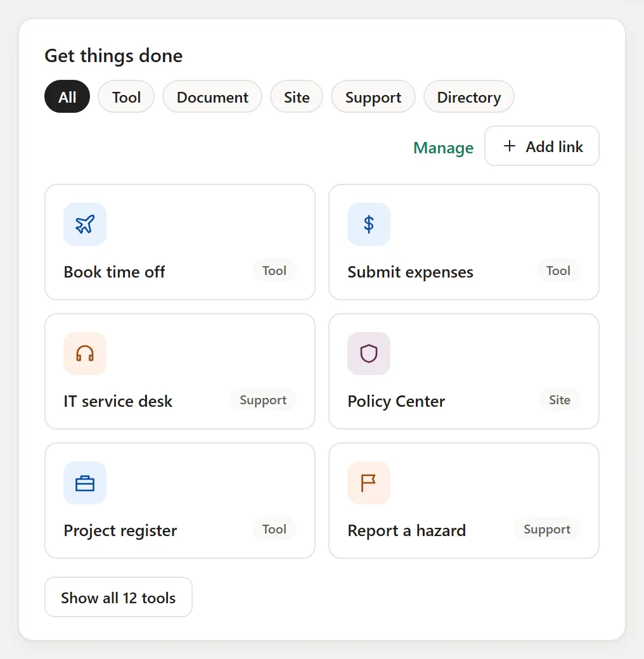This screenshot has height=659, width=644.
Task: Click the plus icon in Add link
Action: coord(510,146)
